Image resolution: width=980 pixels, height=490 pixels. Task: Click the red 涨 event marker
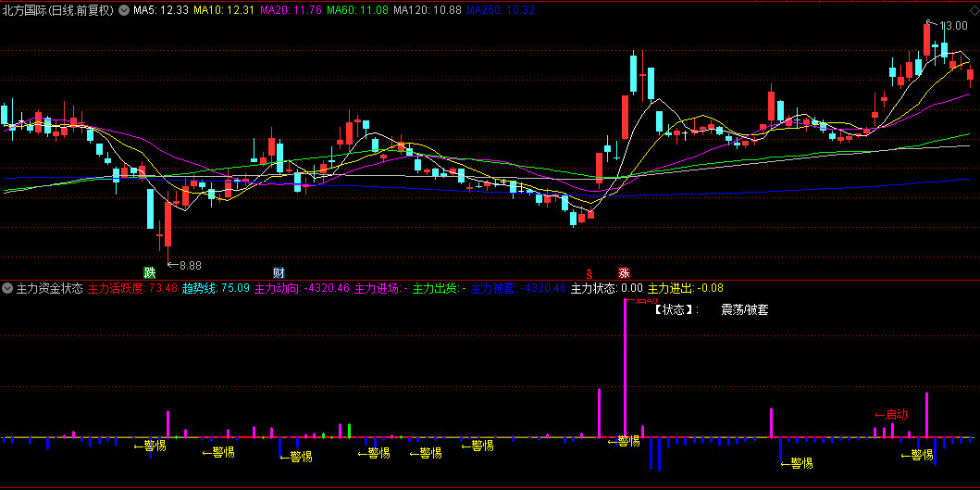coord(624,273)
